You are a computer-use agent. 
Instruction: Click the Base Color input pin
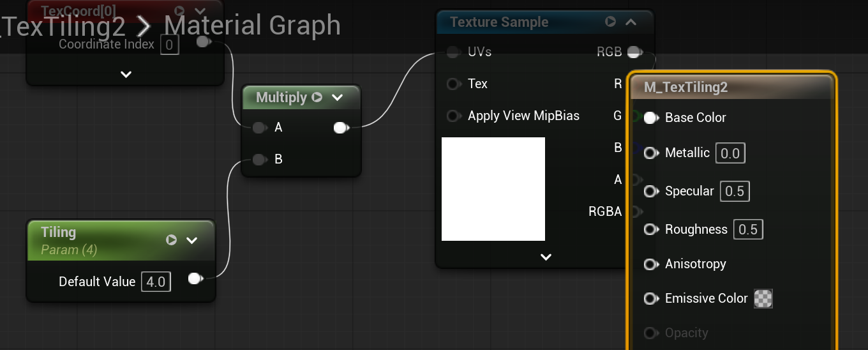click(x=651, y=118)
